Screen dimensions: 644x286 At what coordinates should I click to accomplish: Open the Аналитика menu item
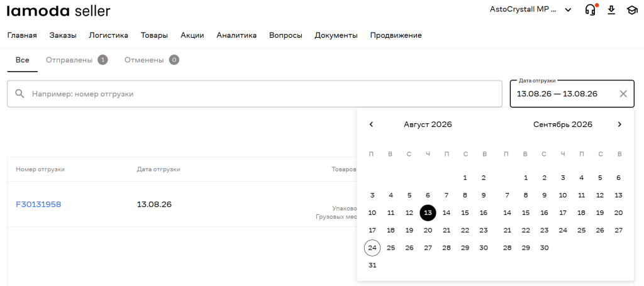click(x=236, y=35)
